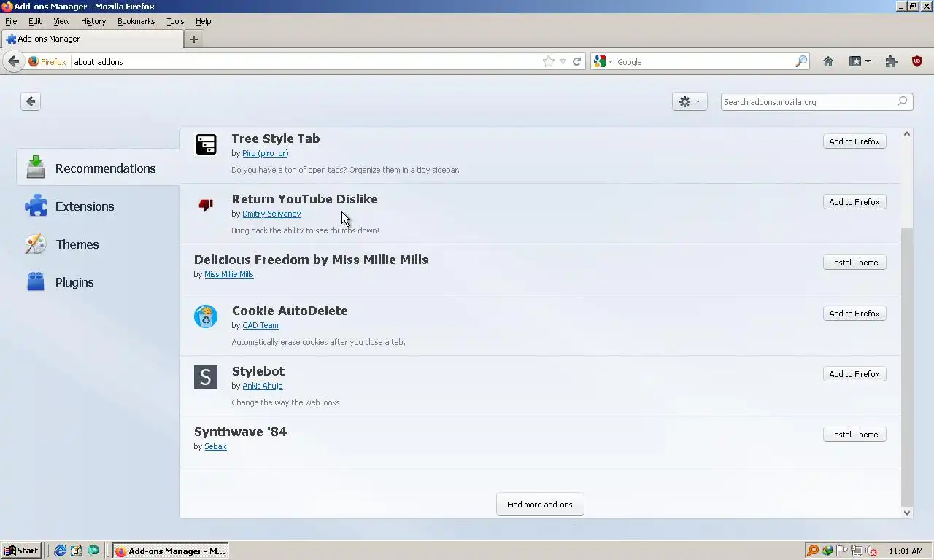Viewport: 934px width, 560px height.
Task: Add Cookie AutoDelete to Firefox
Action: (x=854, y=314)
